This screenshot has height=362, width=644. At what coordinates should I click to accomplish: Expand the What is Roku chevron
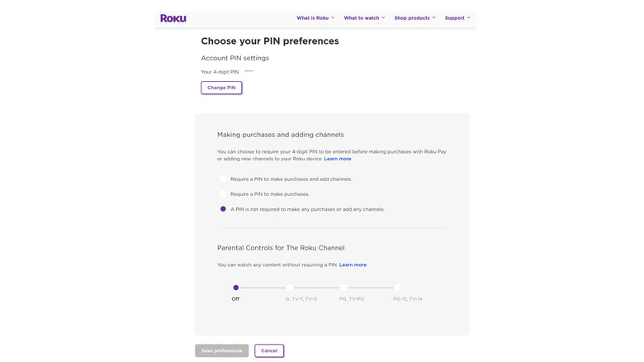pyautogui.click(x=333, y=17)
